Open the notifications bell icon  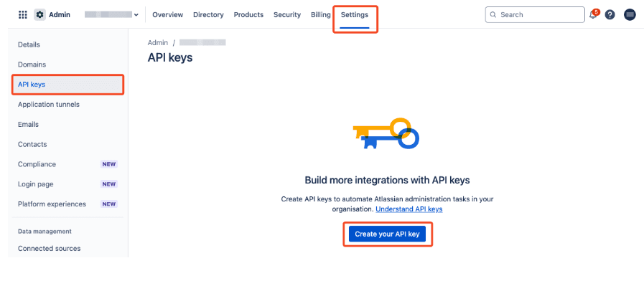[593, 15]
